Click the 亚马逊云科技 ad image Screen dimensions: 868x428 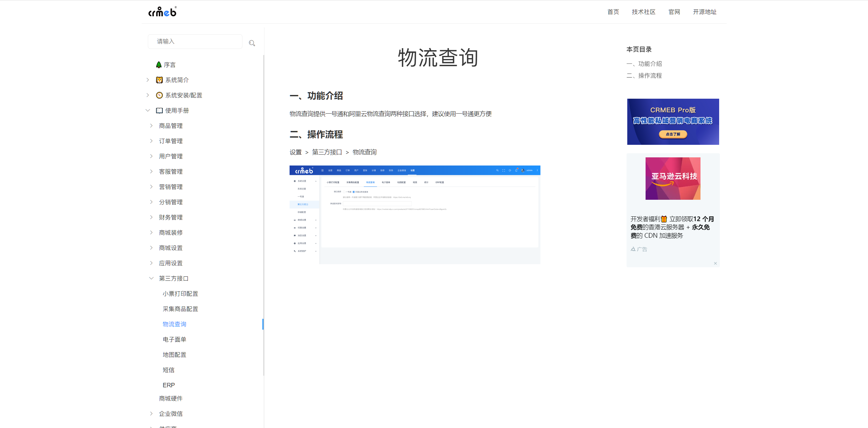(x=673, y=178)
